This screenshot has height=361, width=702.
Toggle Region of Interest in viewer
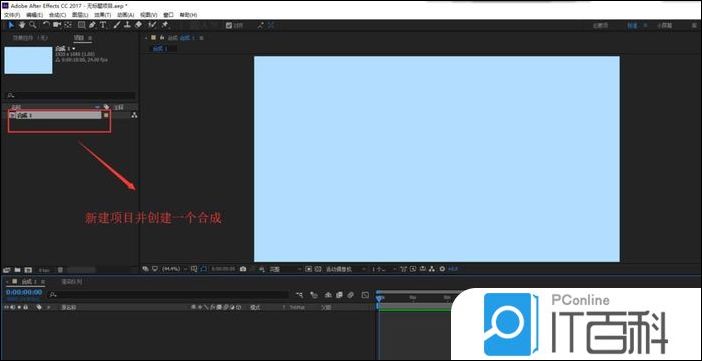tap(308, 269)
